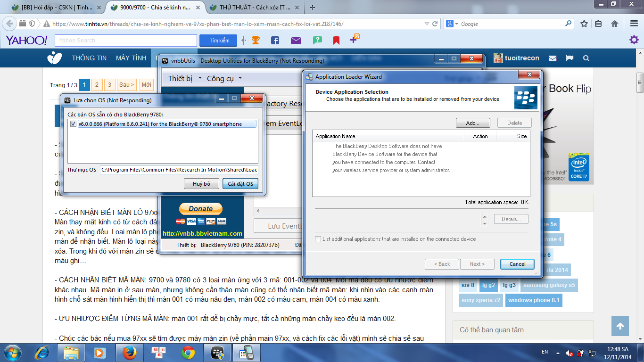Click the BlackBerry icon in taskbar
Image resolution: width=644 pixels, height=362 pixels.
(217, 352)
